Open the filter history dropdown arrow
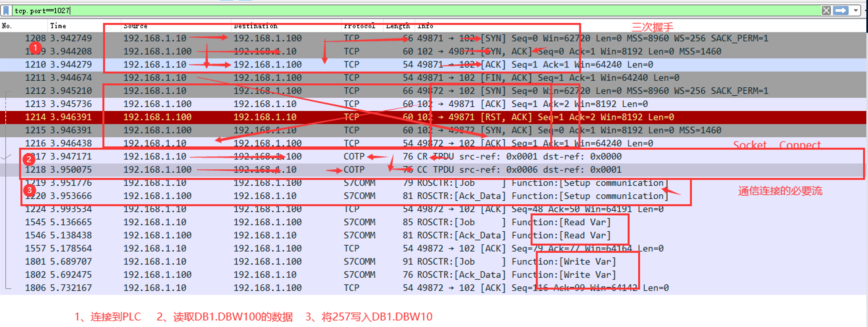This screenshot has height=327, width=868. (856, 10)
